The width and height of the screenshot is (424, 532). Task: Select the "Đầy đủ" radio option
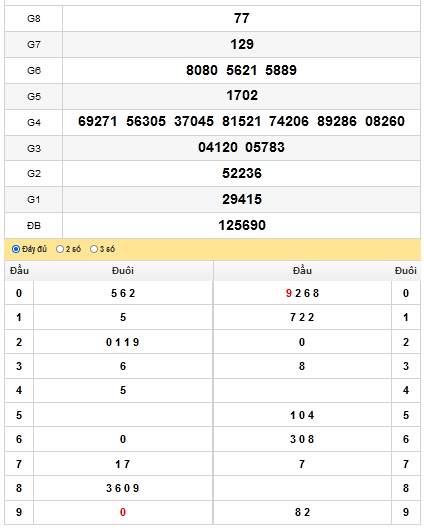[16, 249]
